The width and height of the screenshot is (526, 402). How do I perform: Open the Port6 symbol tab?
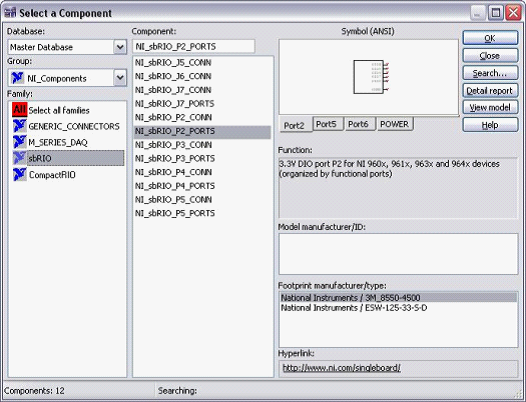(x=359, y=124)
